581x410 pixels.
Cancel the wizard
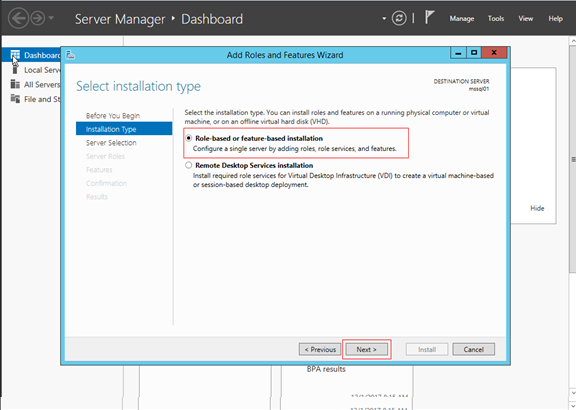pos(474,349)
